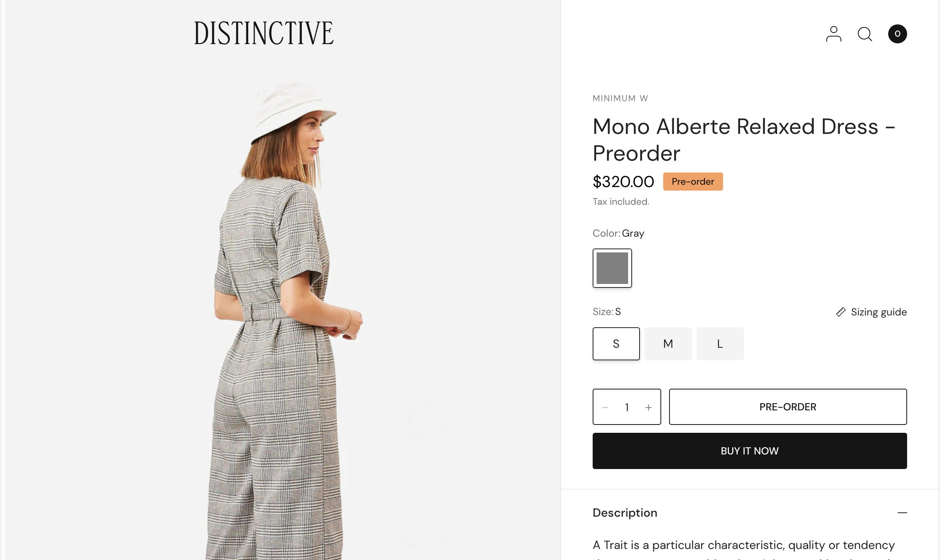Screen dimensions: 941x560
Task: Select the Gray color swatch
Action: [612, 268]
